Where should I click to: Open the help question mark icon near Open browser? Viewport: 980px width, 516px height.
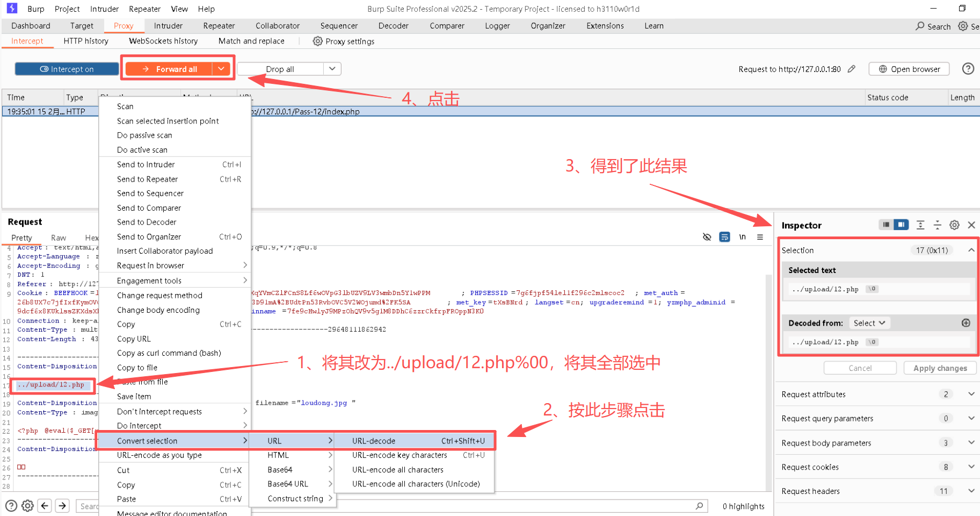click(x=968, y=69)
